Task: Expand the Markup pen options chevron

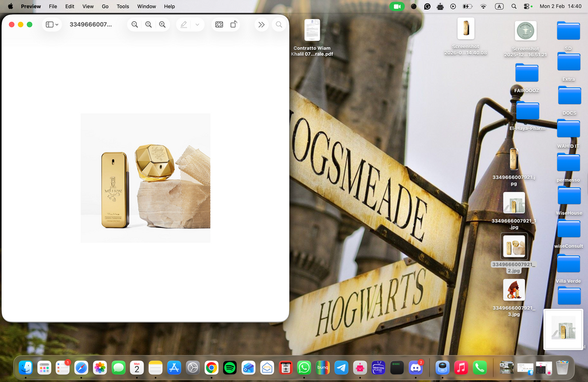Action: tap(198, 25)
